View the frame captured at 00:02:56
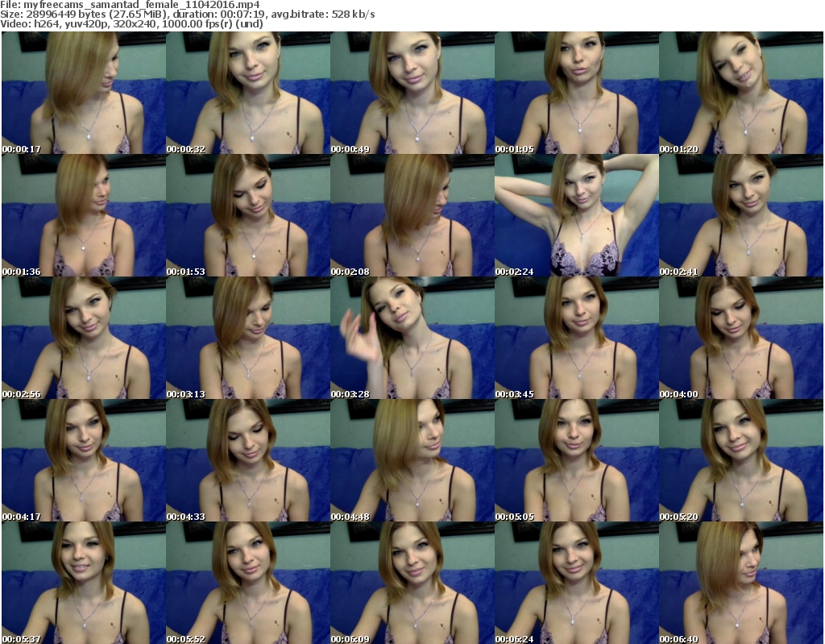Viewport: 825px width, 644px height. pyautogui.click(x=84, y=338)
